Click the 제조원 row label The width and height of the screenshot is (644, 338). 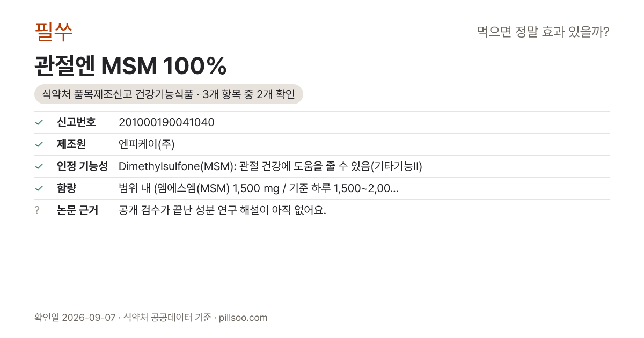point(71,144)
